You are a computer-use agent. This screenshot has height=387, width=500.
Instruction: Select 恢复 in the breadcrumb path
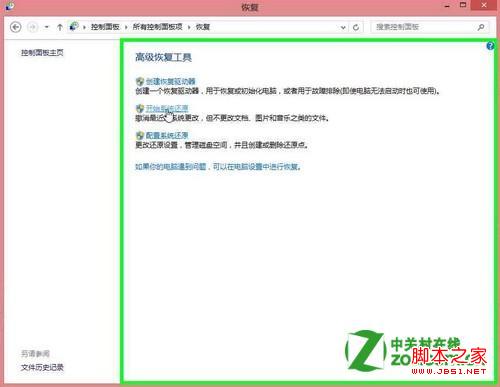pos(203,27)
